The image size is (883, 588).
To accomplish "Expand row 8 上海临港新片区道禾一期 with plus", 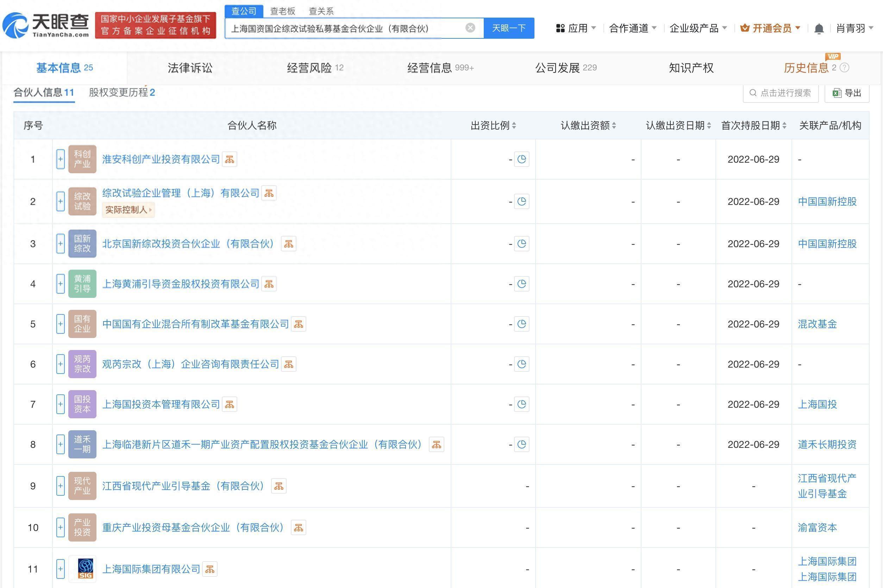I will click(60, 444).
